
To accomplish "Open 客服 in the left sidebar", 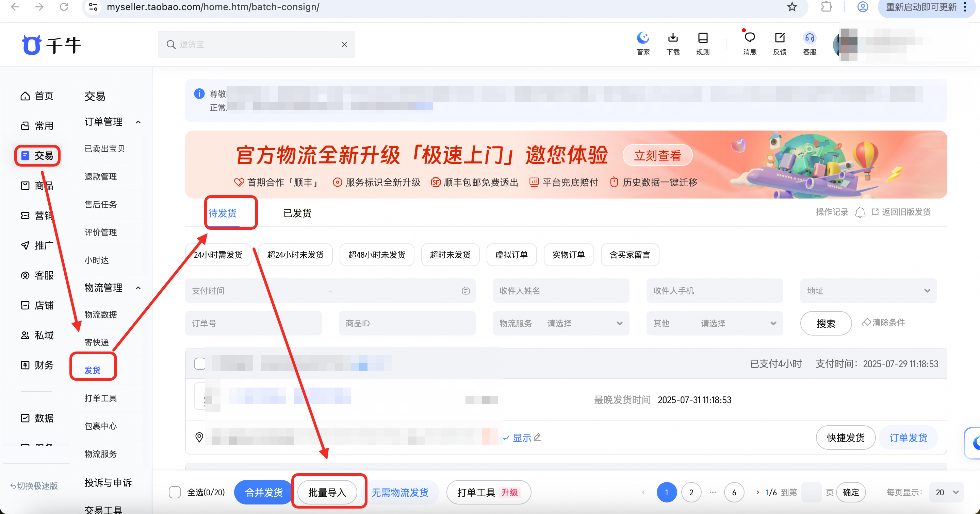I will point(37,275).
